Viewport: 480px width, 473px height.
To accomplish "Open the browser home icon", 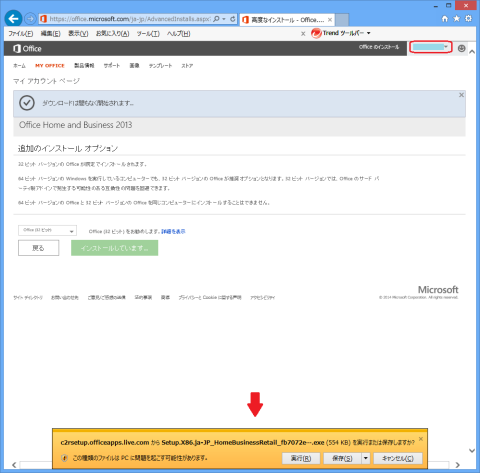I will click(445, 19).
